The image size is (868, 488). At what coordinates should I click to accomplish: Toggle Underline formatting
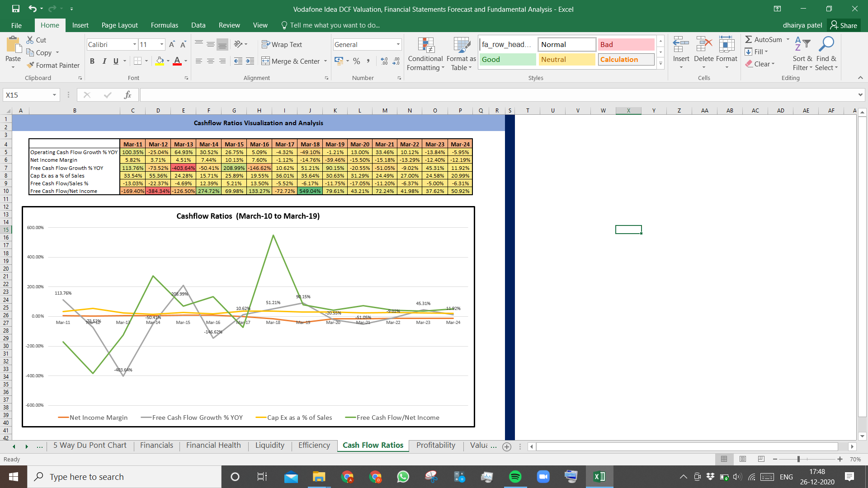pos(116,61)
